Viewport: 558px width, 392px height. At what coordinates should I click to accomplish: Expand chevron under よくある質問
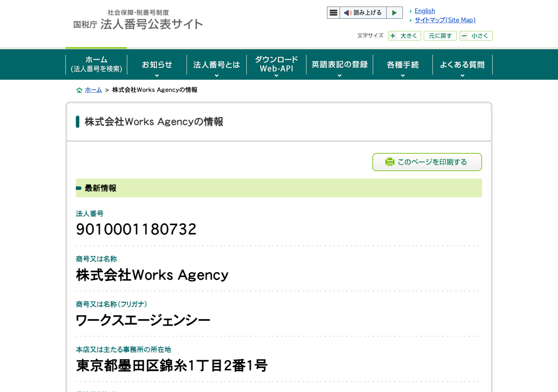[463, 76]
